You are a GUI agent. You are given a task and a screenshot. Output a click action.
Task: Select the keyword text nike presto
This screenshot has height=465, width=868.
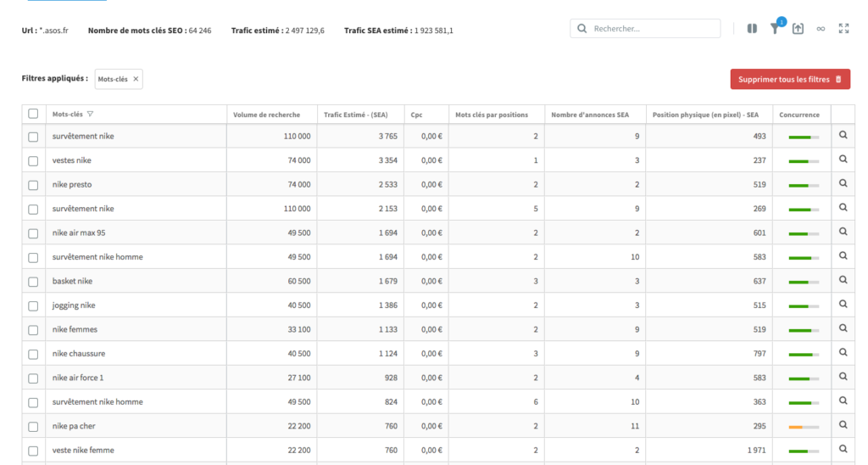tap(72, 185)
